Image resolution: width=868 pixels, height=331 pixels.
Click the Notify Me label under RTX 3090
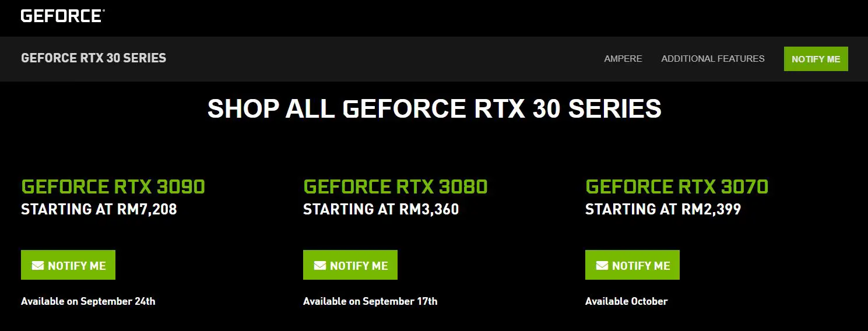coord(77,266)
